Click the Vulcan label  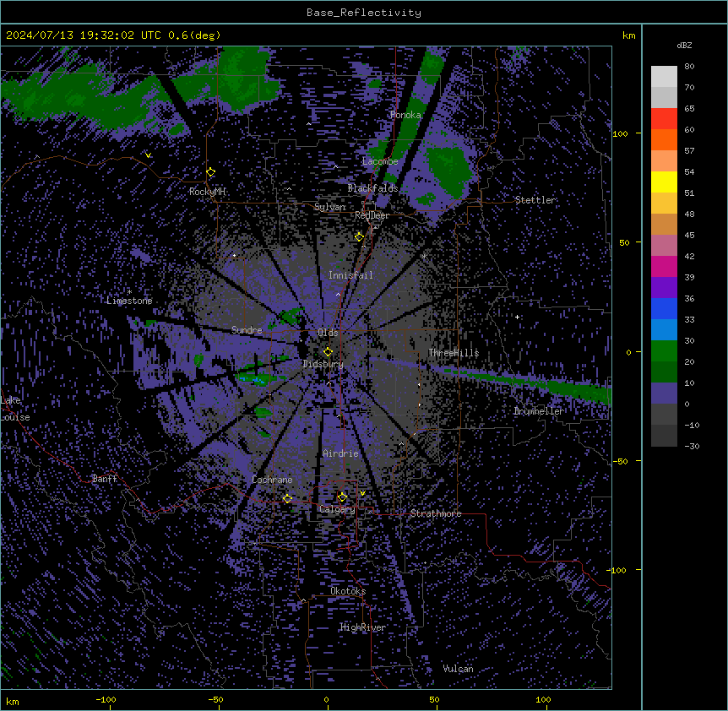pos(459,669)
